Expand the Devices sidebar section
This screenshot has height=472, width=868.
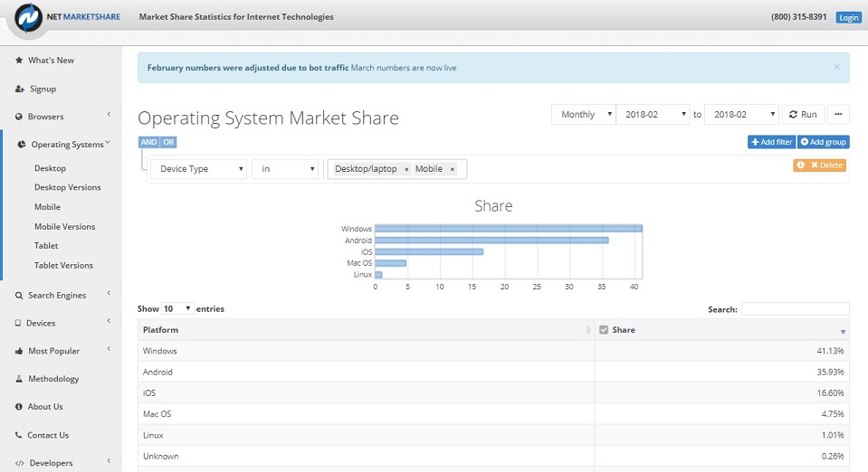[109, 320]
